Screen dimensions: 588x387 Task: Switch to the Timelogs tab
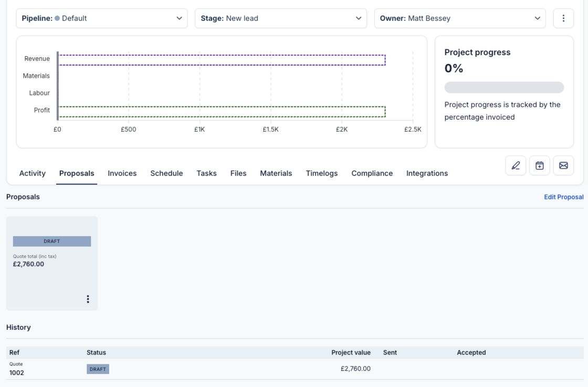click(322, 173)
